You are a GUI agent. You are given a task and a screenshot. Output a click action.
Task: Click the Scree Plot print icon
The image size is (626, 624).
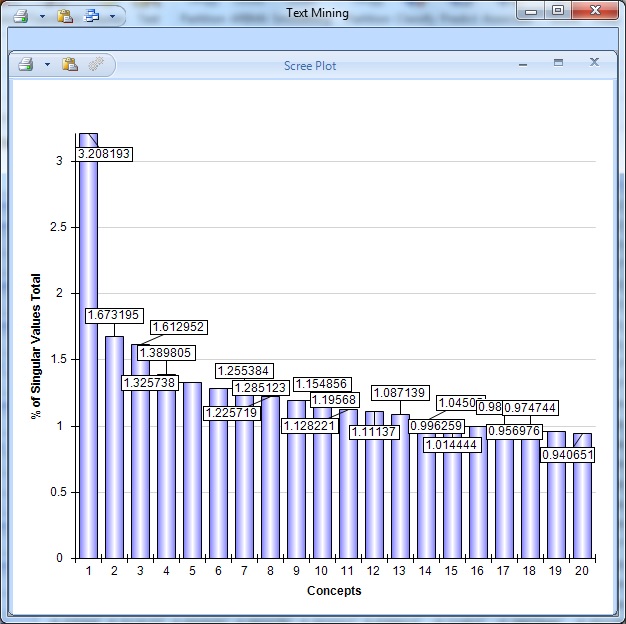(x=26, y=64)
